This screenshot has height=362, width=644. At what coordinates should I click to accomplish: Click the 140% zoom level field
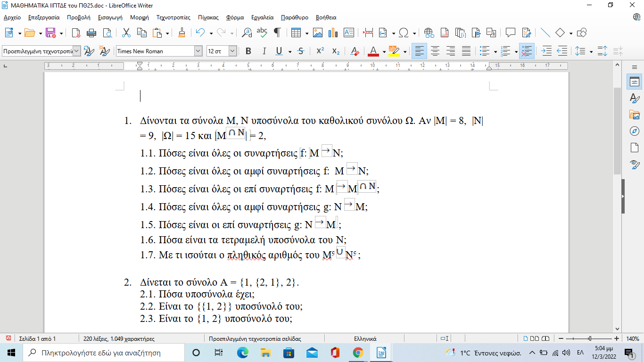point(632,338)
